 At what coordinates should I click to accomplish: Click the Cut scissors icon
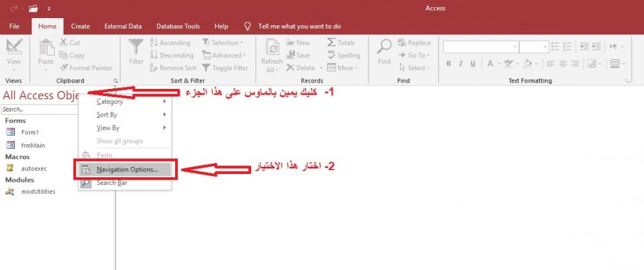(64, 43)
